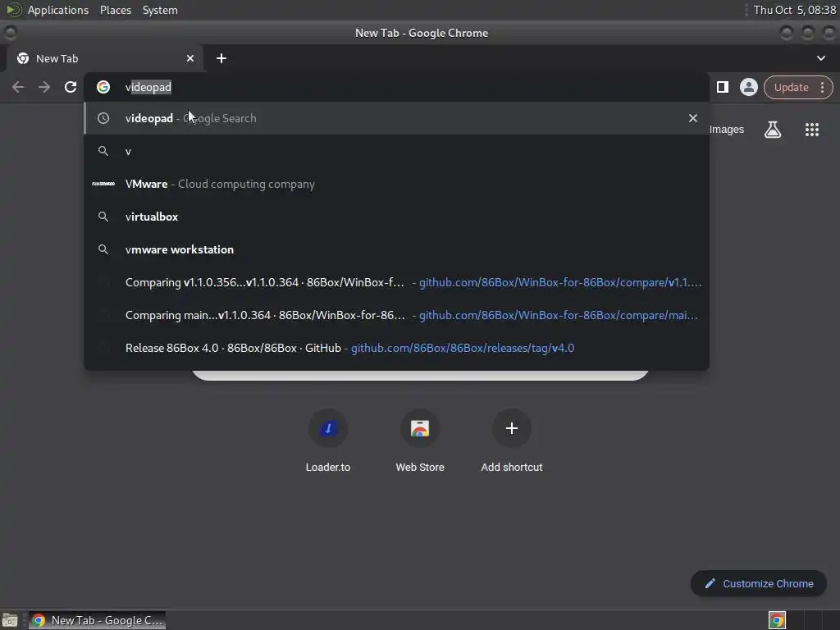
Task: Open the tab search dropdown arrow
Action: point(820,58)
